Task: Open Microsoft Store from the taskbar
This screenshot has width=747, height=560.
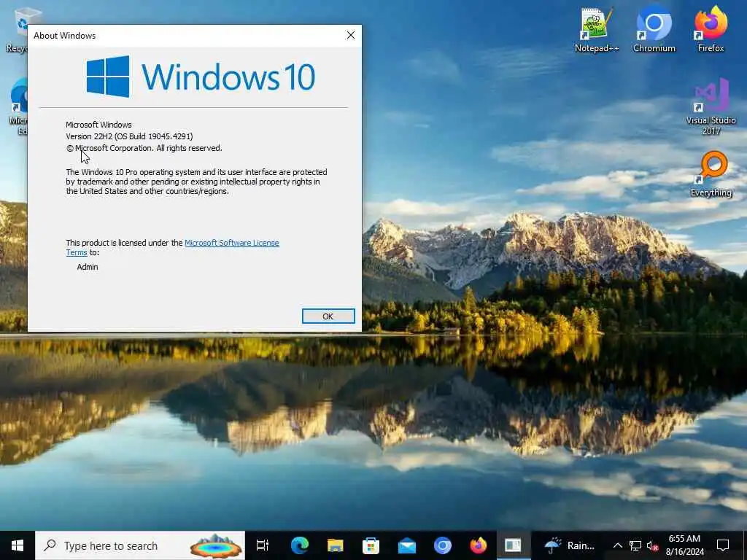Action: tap(371, 545)
